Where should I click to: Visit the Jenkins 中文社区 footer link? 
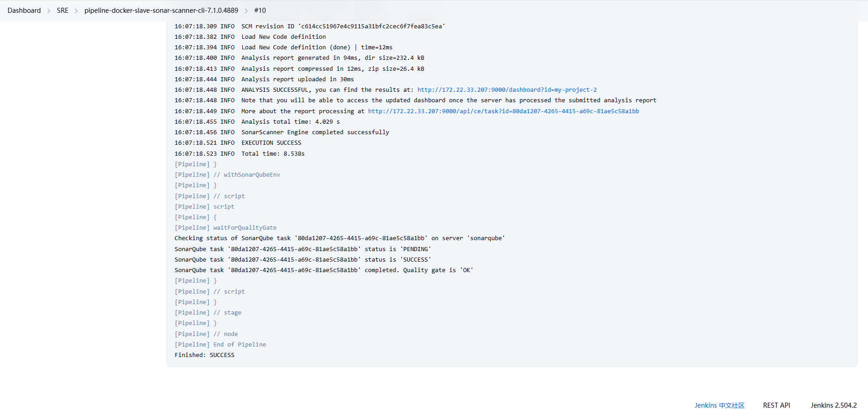[x=719, y=405]
